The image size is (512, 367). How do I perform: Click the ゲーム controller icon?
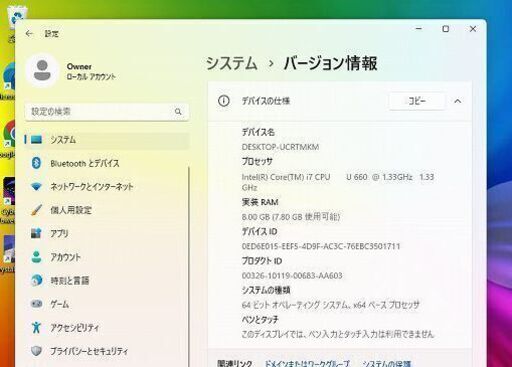(36, 304)
